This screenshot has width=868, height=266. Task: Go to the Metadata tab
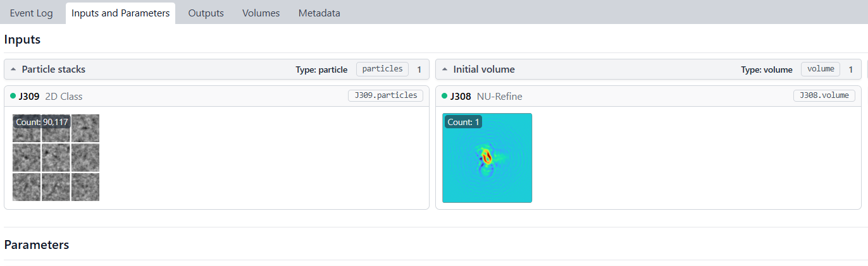pyautogui.click(x=319, y=13)
